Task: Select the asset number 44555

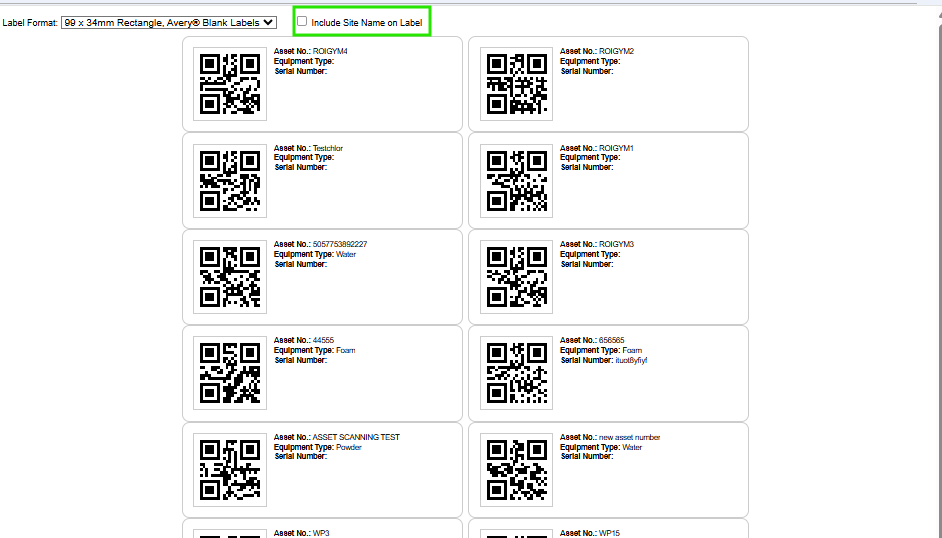Action: click(323, 340)
